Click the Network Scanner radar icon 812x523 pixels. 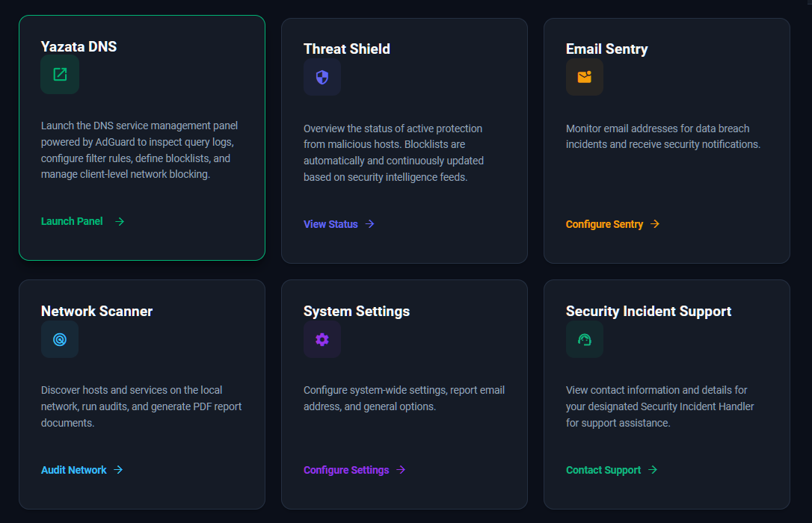[x=60, y=339]
